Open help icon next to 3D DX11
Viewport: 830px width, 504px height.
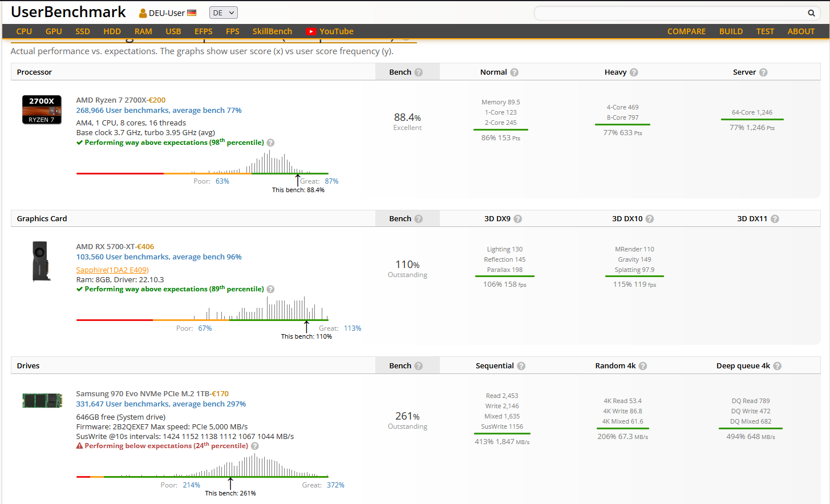775,219
